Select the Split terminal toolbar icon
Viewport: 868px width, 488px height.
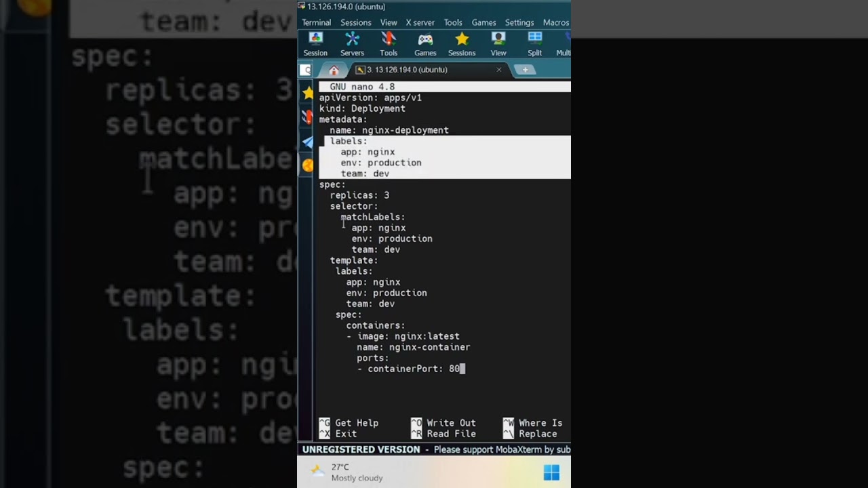coord(535,44)
